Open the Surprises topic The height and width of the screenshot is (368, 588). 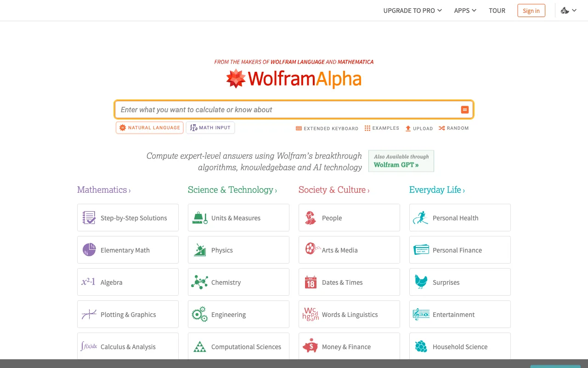(x=460, y=282)
